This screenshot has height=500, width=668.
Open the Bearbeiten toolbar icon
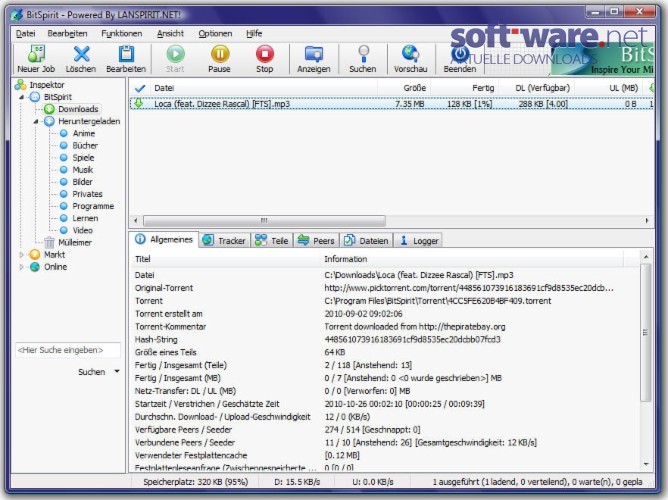pyautogui.click(x=126, y=59)
